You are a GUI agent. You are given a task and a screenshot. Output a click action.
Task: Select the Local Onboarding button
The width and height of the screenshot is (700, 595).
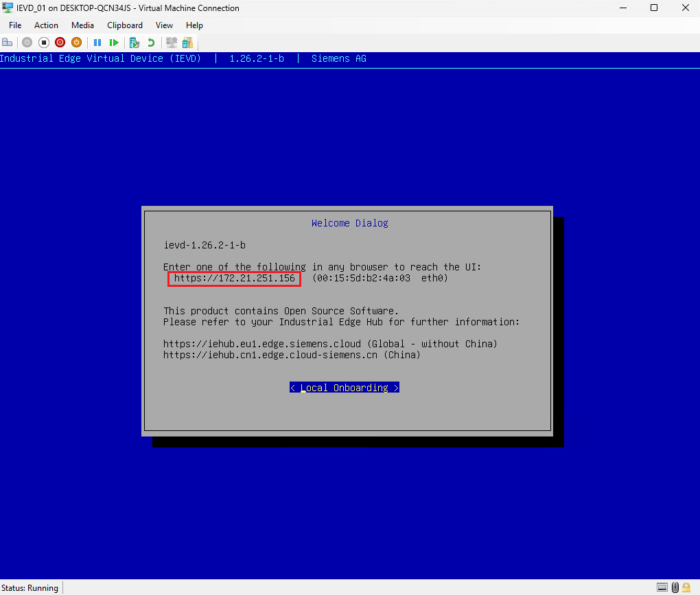coord(344,388)
